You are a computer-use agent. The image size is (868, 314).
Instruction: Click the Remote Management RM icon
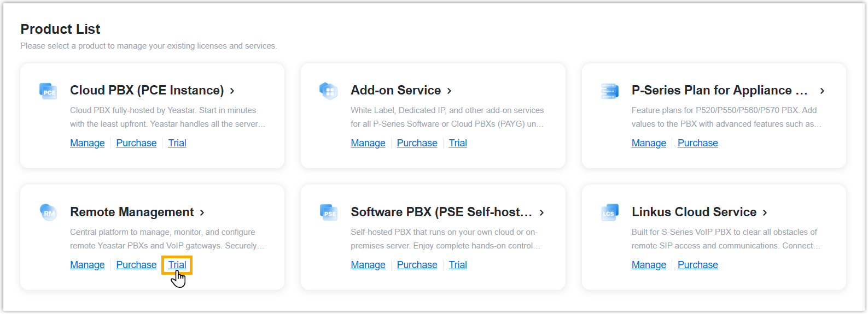pyautogui.click(x=48, y=212)
